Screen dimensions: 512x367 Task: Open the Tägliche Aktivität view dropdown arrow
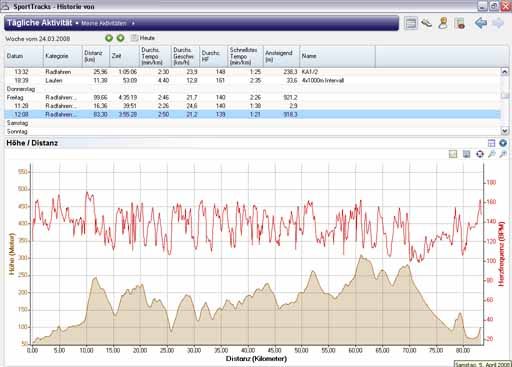[133, 23]
